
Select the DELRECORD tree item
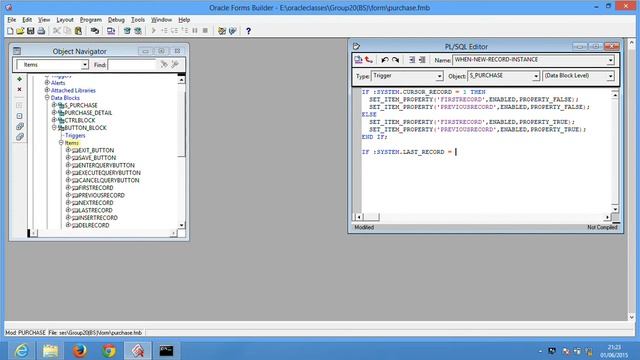click(93, 225)
